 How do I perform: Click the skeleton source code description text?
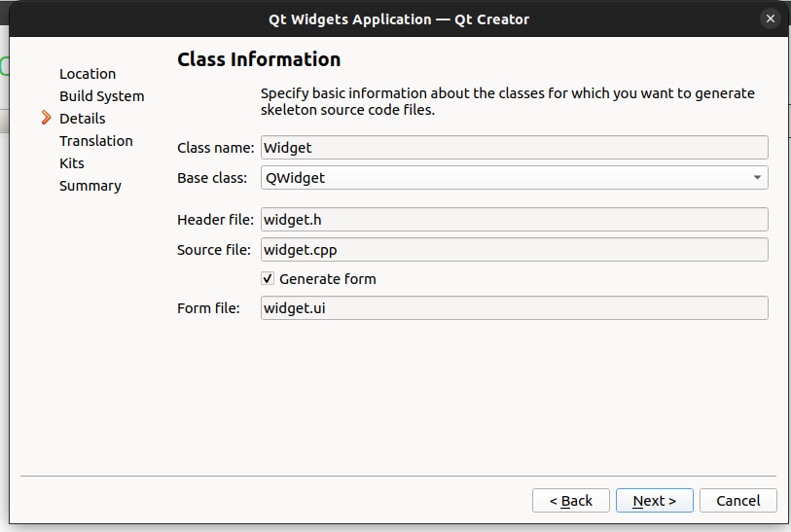tap(507, 102)
